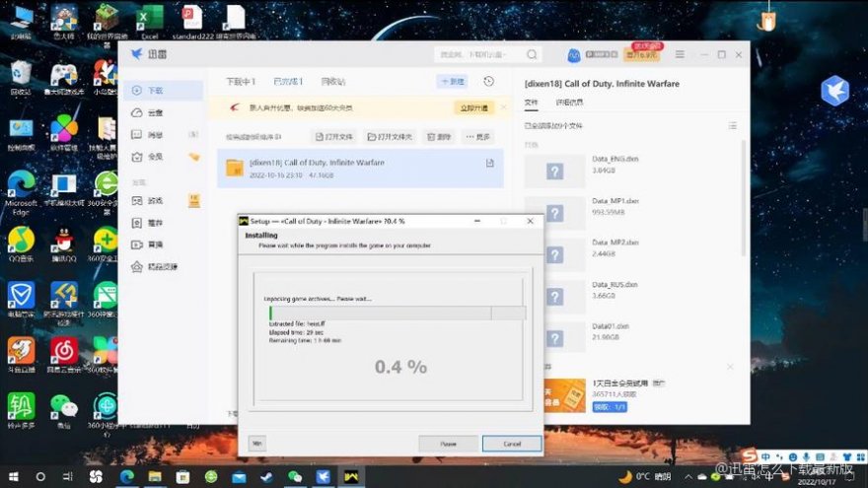Image resolution: width=868 pixels, height=488 pixels.
Task: Click the installer's green progress bar
Action: [x=398, y=313]
